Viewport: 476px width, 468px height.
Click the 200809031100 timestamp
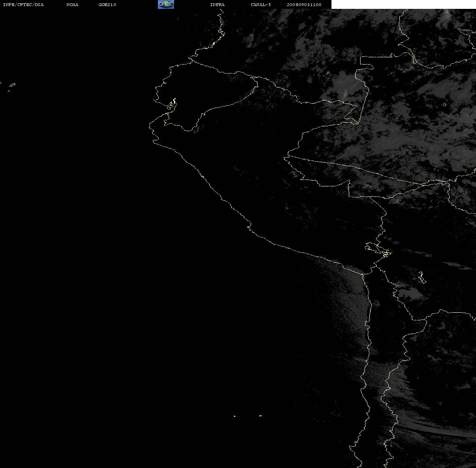pos(304,4)
